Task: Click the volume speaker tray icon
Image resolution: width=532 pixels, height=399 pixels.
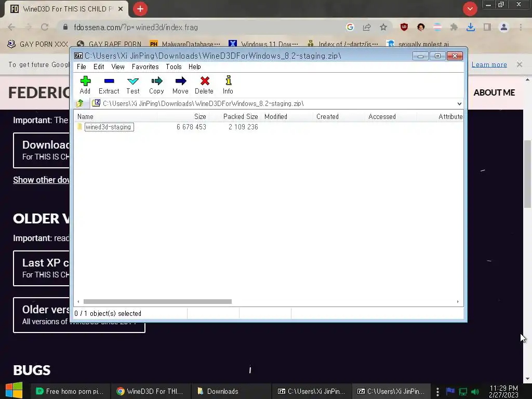Action: [x=475, y=392]
